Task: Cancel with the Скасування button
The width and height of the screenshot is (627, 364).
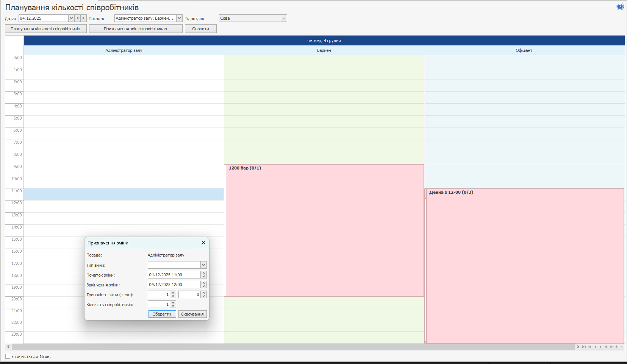Action: 192,314
